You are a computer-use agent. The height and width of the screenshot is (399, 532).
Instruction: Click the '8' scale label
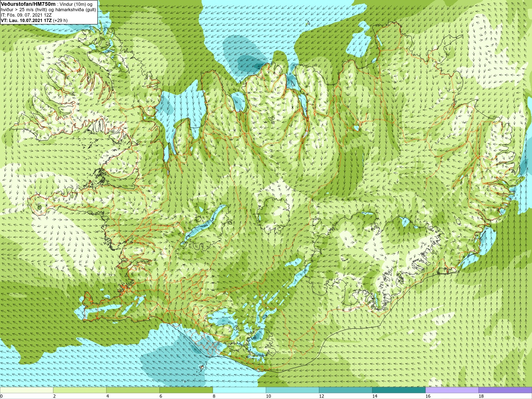coord(214,396)
